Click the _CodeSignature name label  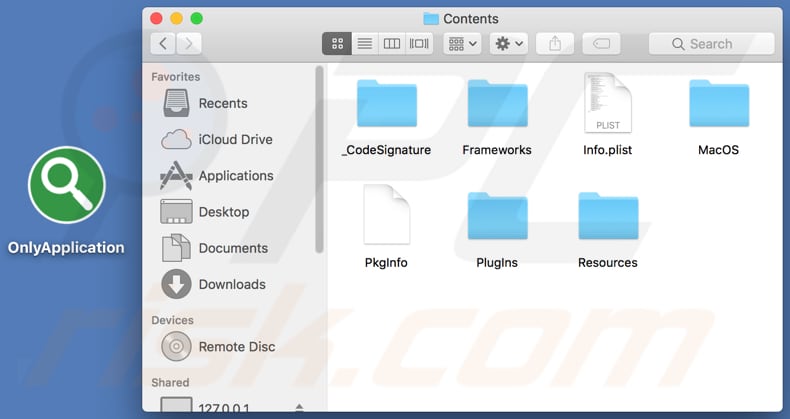tap(386, 150)
